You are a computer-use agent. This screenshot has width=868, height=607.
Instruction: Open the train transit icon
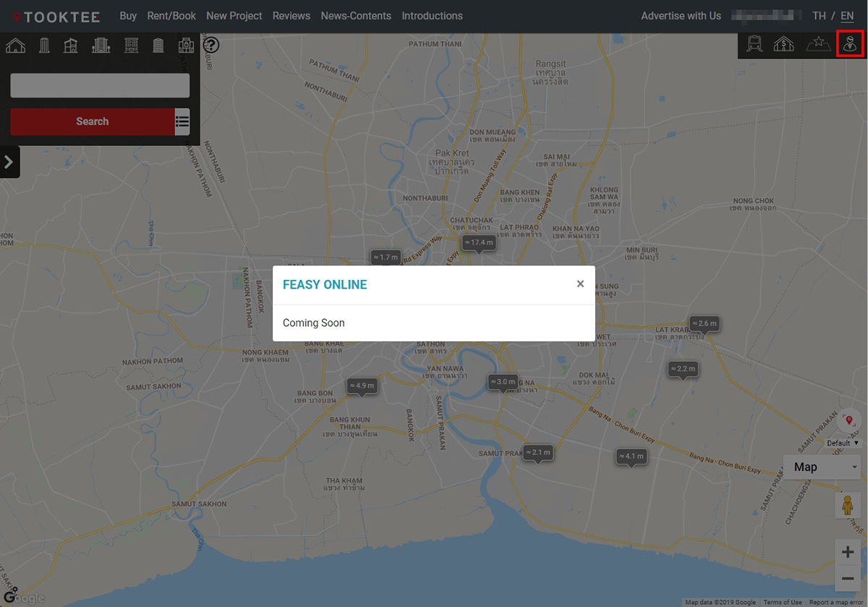754,45
